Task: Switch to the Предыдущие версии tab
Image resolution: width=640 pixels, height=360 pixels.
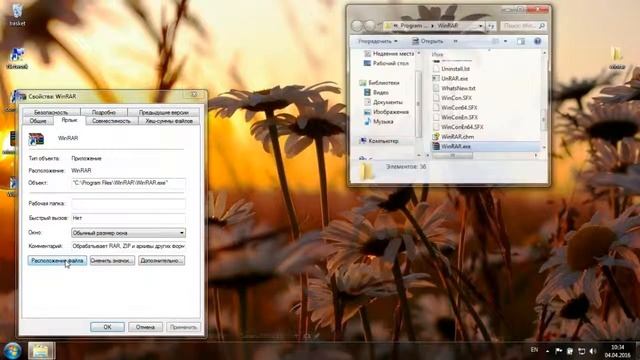Action: click(163, 112)
